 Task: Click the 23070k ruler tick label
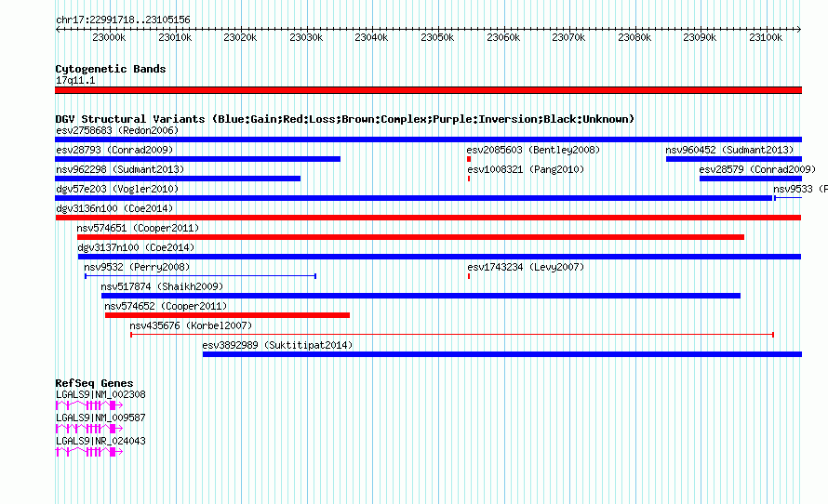pos(568,37)
